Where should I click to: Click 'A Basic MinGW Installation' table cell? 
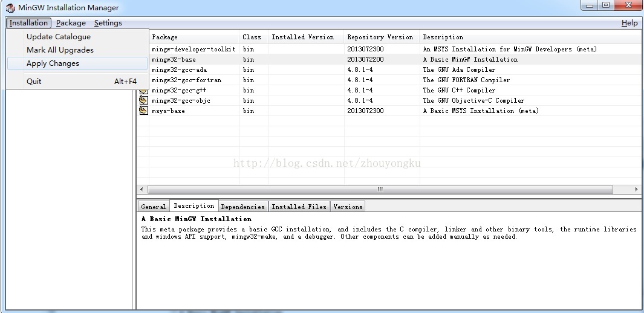tap(470, 59)
